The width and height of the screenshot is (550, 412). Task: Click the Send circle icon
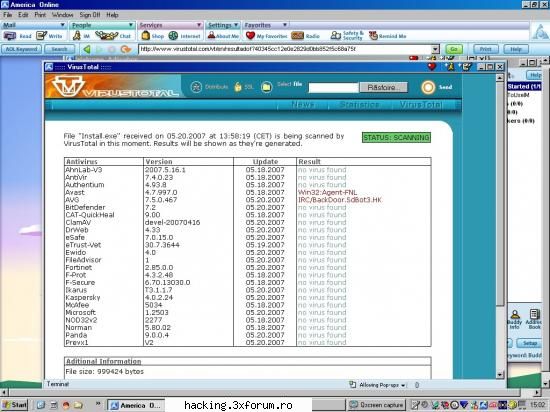pos(428,87)
